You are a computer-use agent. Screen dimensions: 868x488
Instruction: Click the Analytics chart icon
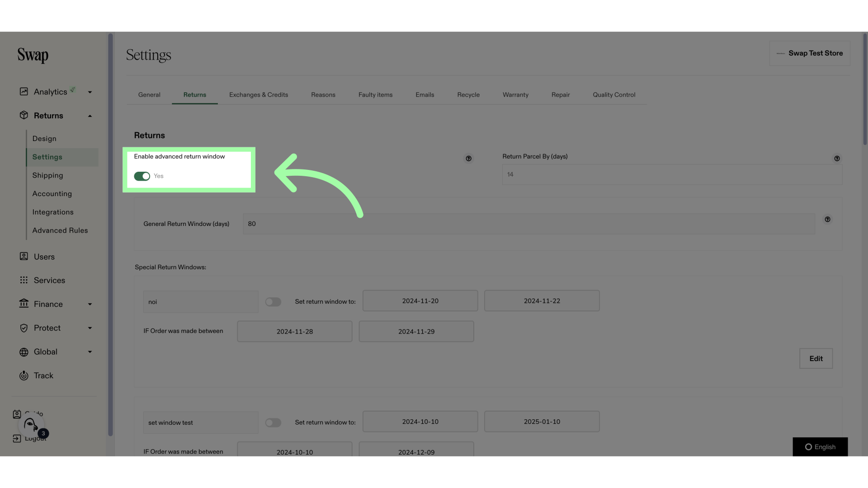click(24, 92)
